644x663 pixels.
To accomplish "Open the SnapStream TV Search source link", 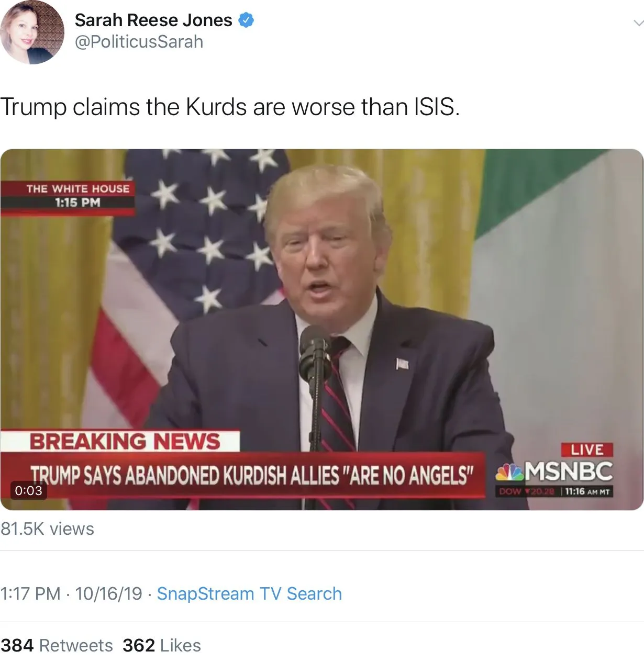I will click(249, 593).
